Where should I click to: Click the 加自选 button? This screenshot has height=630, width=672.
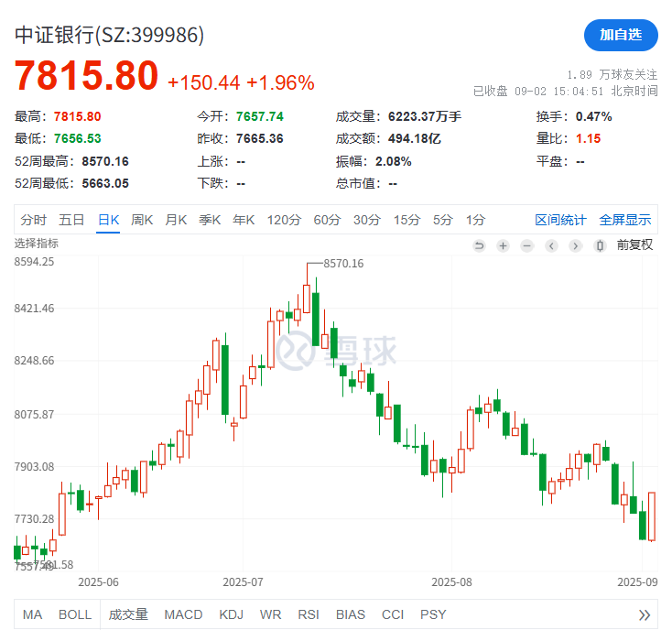pos(621,35)
